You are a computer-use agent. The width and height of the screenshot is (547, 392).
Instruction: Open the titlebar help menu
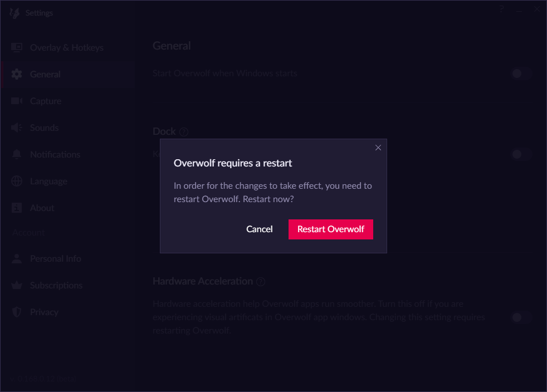(501, 9)
